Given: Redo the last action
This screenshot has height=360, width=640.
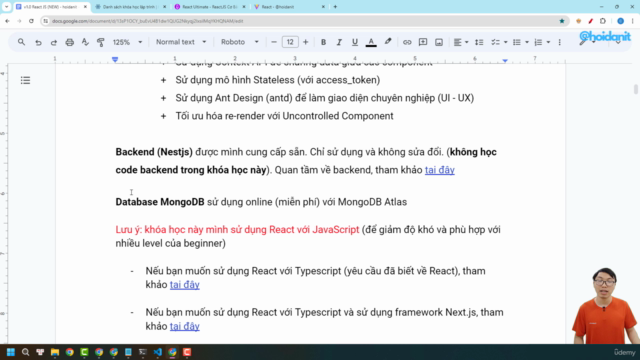Looking at the screenshot, I should (x=53, y=42).
